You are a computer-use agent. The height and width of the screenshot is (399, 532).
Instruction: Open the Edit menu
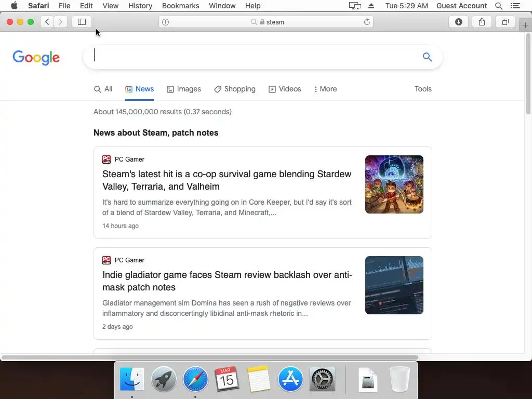86,6
